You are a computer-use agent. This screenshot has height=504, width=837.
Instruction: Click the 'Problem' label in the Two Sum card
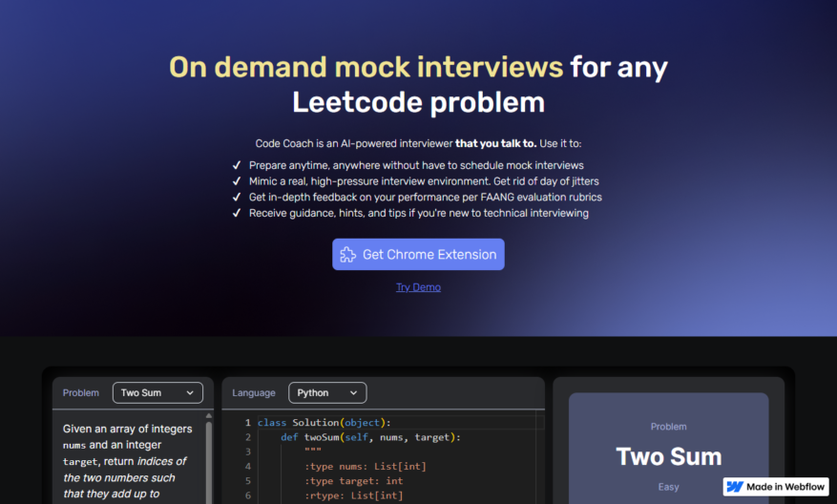coord(668,427)
